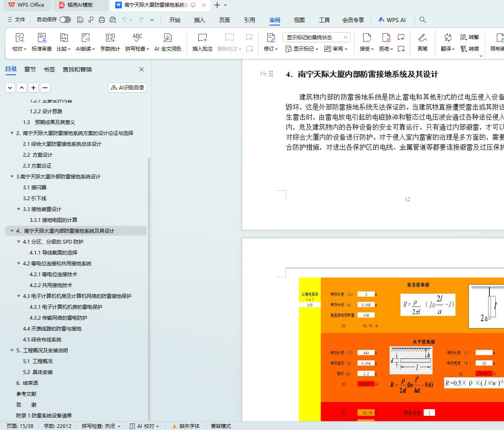Toggle the 自动保存 autosave switch
This screenshot has width=504, height=430.
point(65,20)
